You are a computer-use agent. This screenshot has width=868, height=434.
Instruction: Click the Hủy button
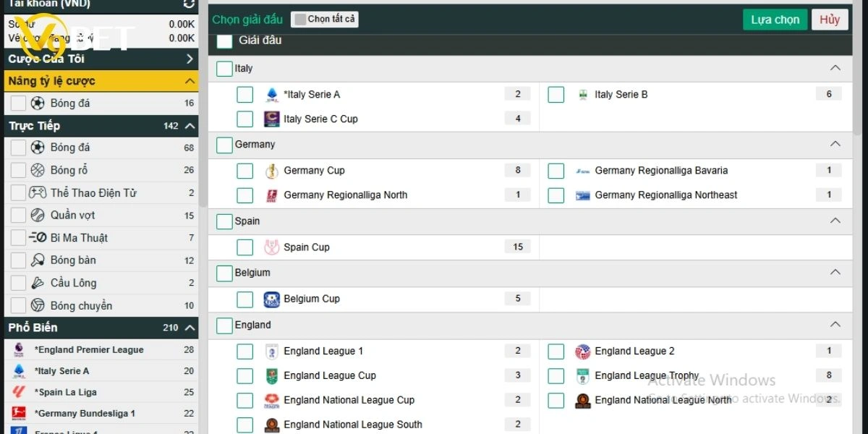(x=830, y=20)
